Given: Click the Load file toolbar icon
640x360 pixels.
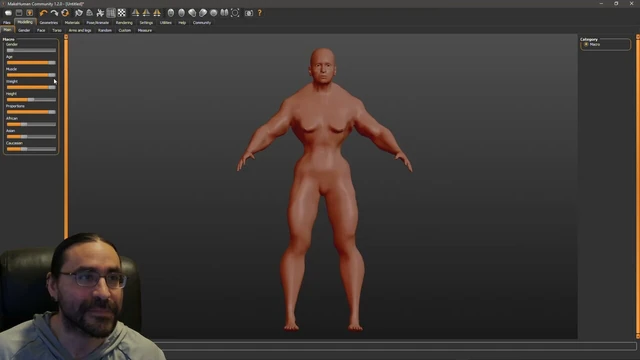Looking at the screenshot, I should pos(8,13).
